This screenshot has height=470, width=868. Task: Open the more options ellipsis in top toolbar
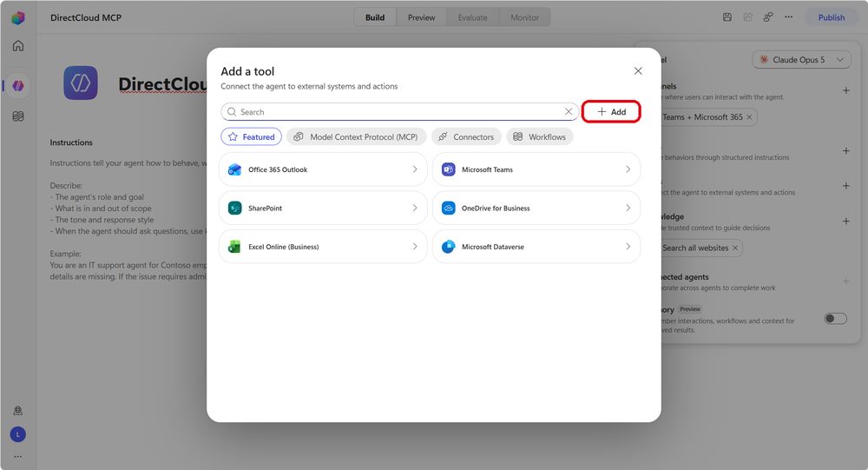click(x=788, y=17)
